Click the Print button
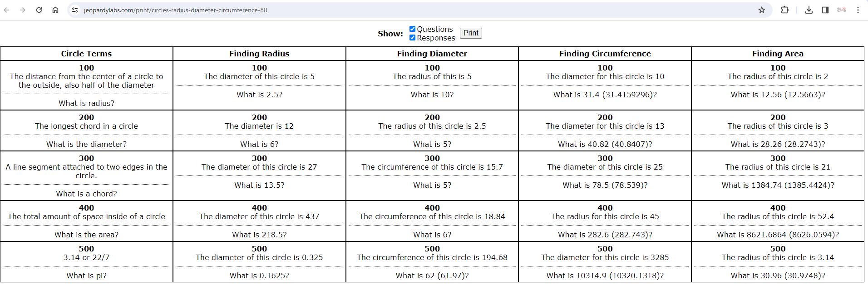The image size is (868, 296). click(471, 33)
